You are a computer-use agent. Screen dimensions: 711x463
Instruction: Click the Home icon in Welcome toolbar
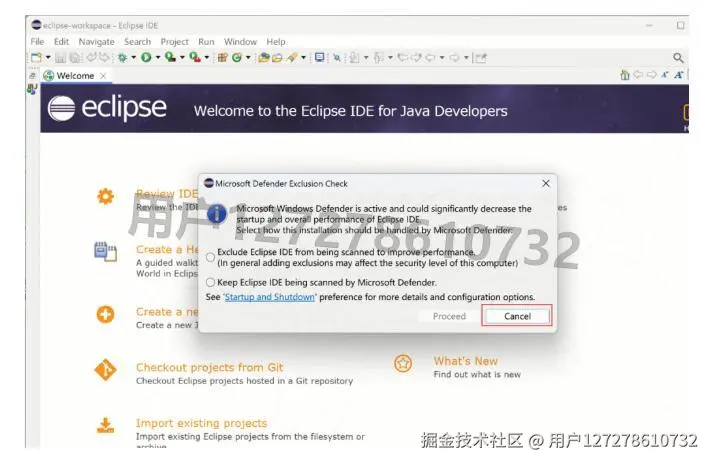pyautogui.click(x=625, y=75)
